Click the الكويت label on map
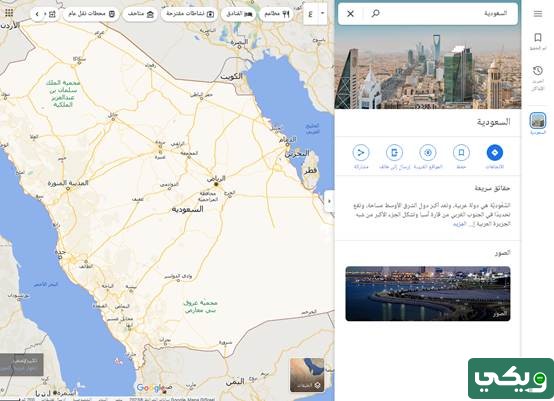 click(x=231, y=76)
